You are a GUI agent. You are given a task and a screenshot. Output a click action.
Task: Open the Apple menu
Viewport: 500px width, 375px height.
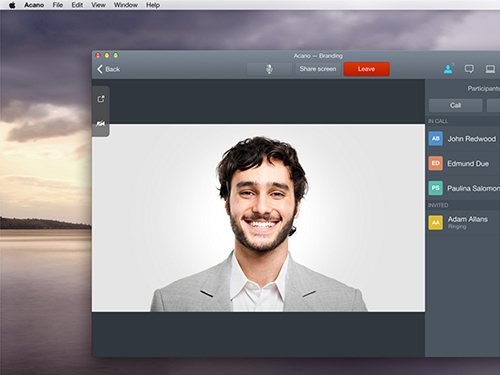pyautogui.click(x=12, y=5)
